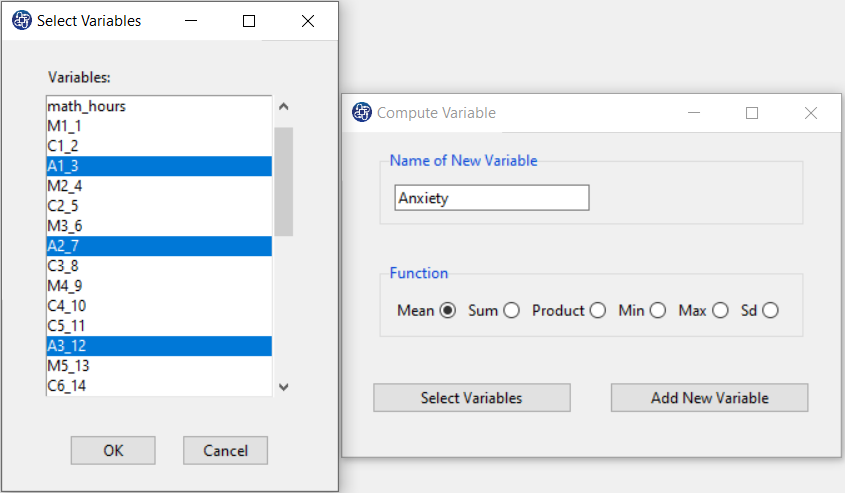845x493 pixels.
Task: Click the Variables list scrollbar thumb
Action: (x=283, y=182)
